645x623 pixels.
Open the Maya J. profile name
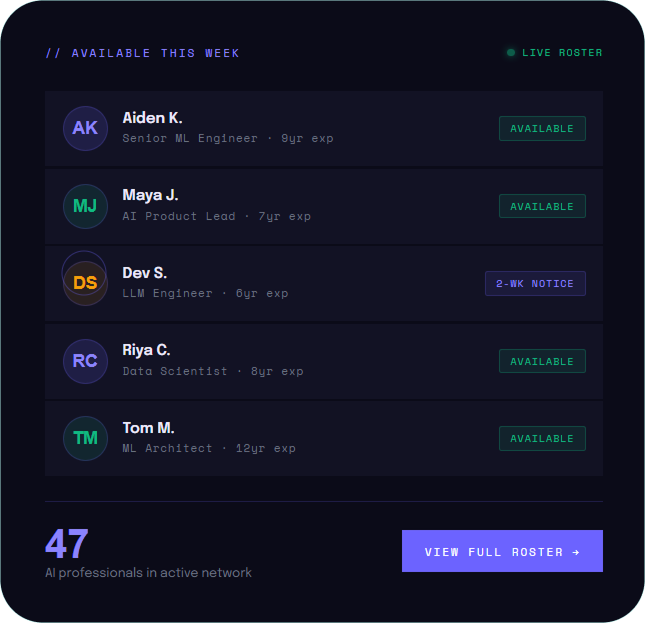tap(150, 195)
